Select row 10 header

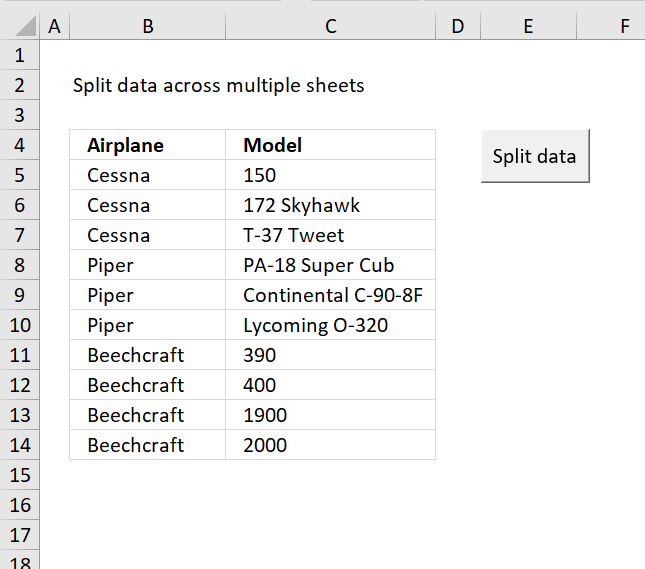click(x=20, y=325)
